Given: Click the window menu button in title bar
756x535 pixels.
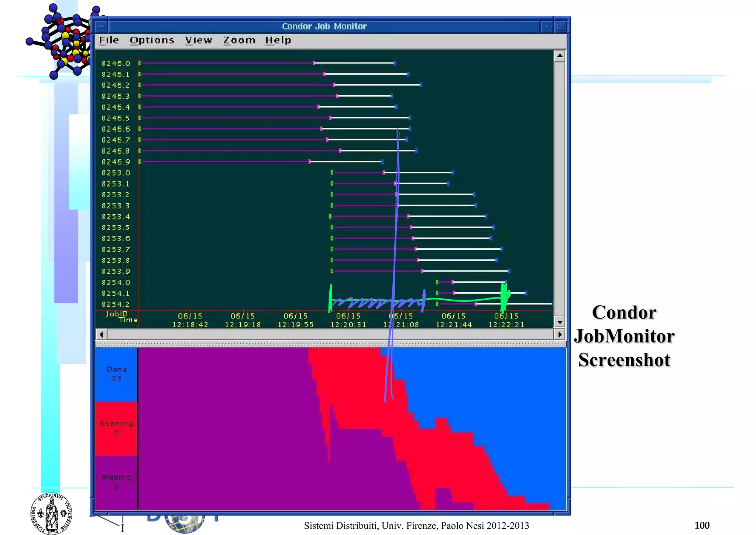Looking at the screenshot, I should click(101, 26).
